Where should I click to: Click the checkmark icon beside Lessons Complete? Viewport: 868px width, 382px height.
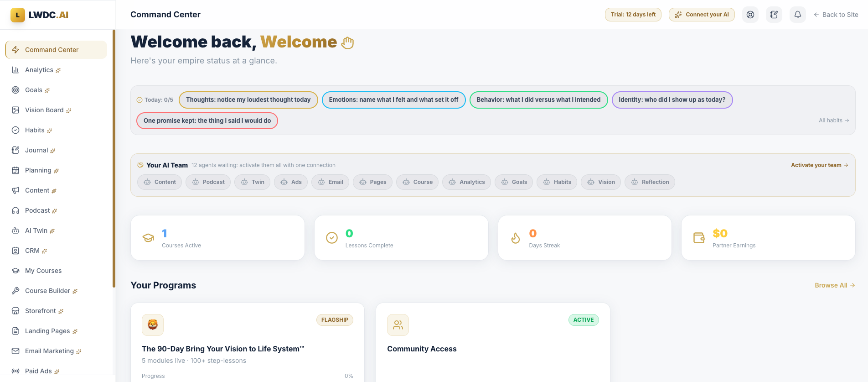point(332,238)
